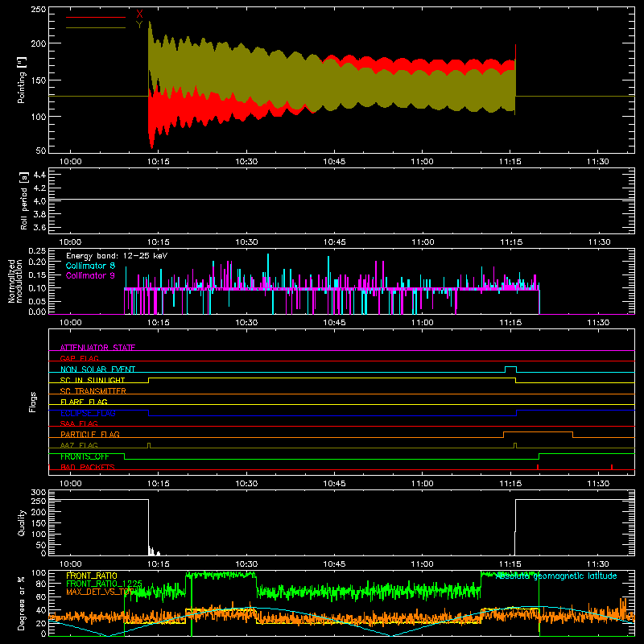
Task: Click the 'Degrees or %' axis title
Action: click(22, 604)
